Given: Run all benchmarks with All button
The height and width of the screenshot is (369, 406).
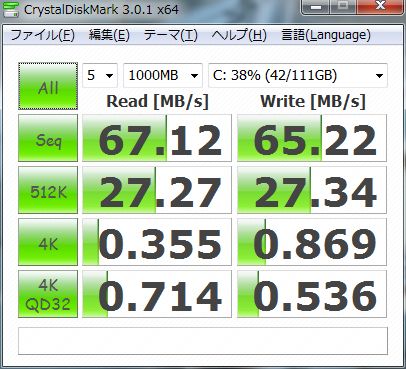Looking at the screenshot, I should (48, 86).
